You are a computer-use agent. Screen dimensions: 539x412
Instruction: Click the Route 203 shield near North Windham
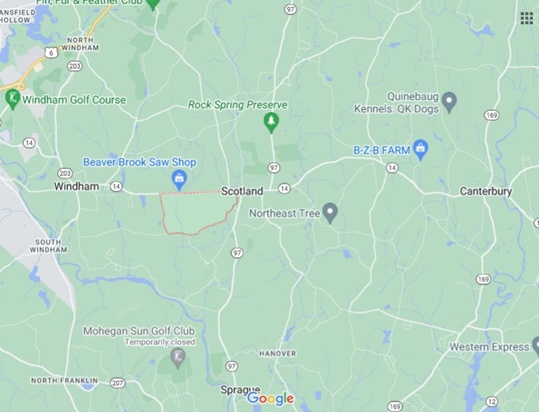75,66
